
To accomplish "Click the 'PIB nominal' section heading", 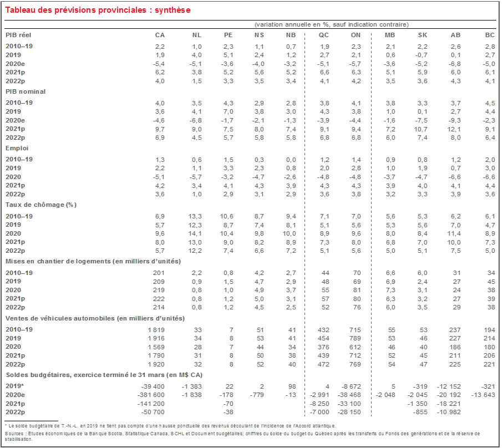I will tap(26, 91).
